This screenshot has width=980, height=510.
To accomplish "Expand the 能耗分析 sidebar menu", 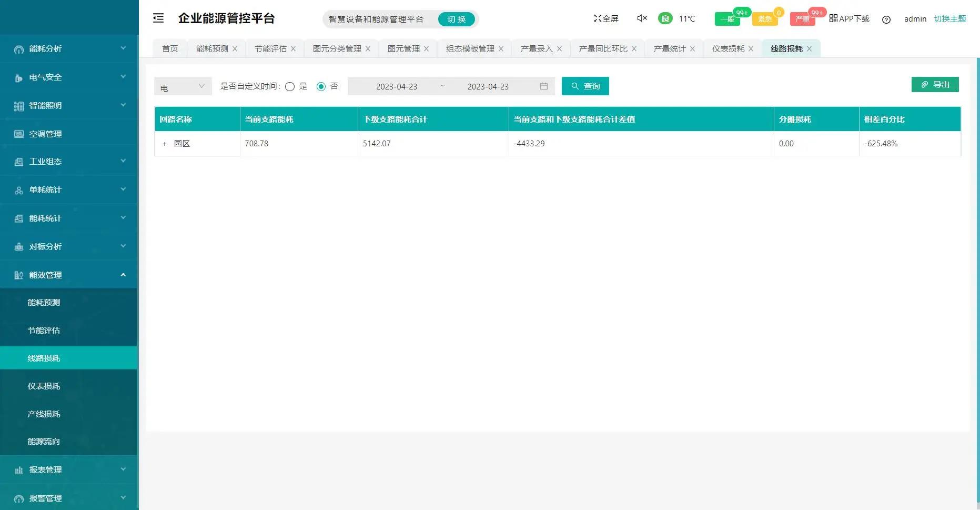I will [68, 49].
